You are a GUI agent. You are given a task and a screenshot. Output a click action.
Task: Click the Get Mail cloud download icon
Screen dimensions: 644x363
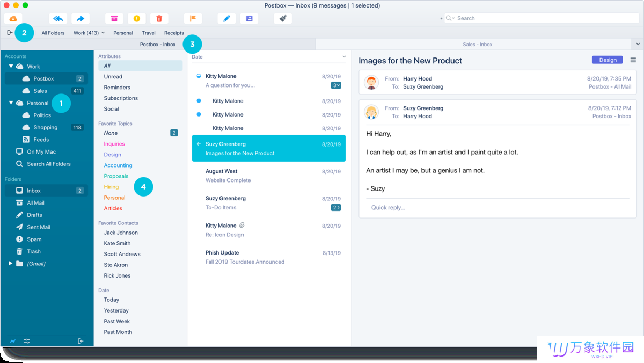13,18
